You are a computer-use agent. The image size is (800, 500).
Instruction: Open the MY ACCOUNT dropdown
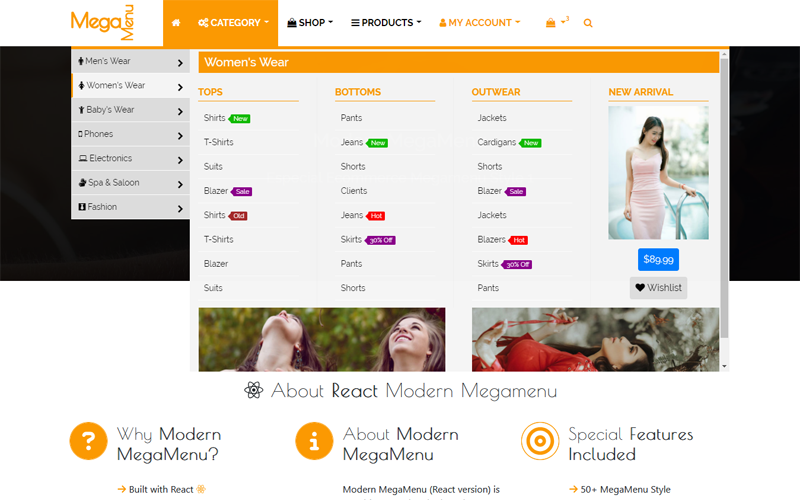click(x=480, y=23)
